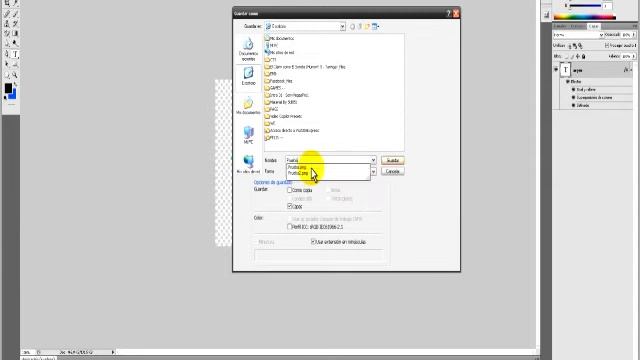Select the Healing Brush tool

coord(7,14)
